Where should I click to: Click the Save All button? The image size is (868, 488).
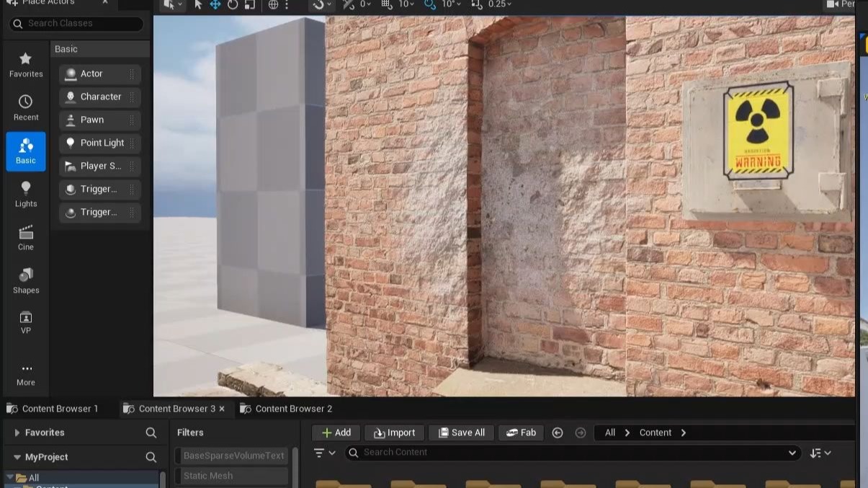click(461, 432)
